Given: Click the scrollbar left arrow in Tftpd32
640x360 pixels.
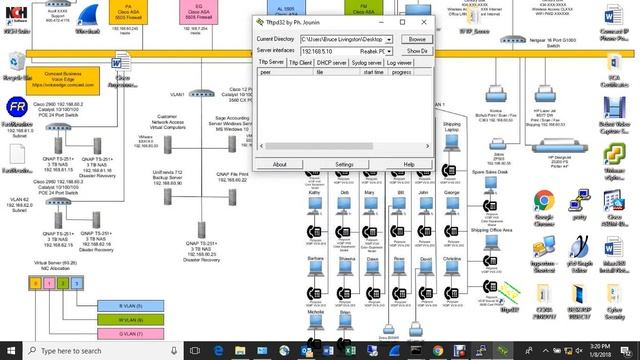Looking at the screenshot, I should [x=261, y=146].
